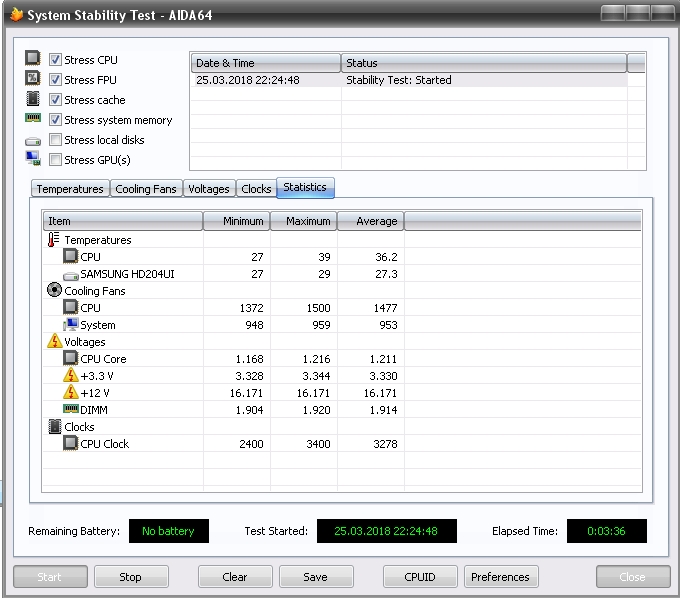Open the Voltages tab
The height and width of the screenshot is (598, 680).
tap(209, 189)
